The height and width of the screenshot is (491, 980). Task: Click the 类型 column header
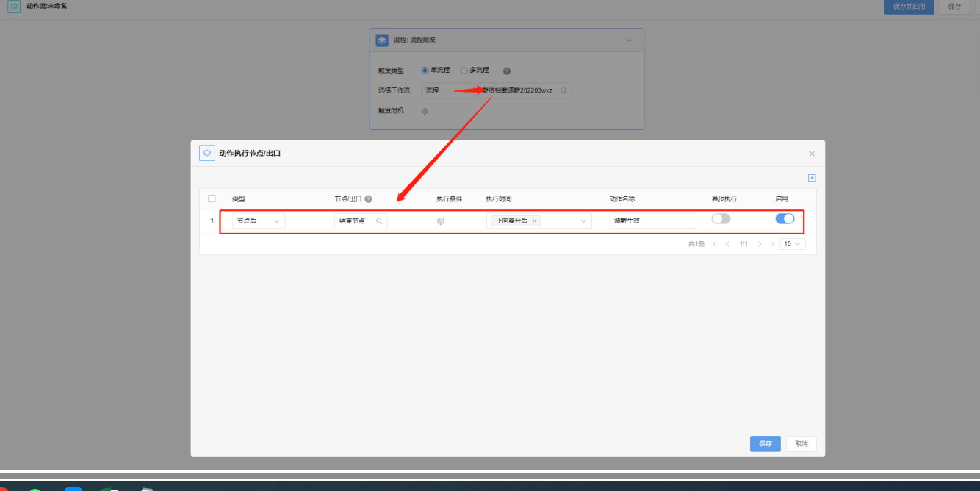(x=239, y=199)
